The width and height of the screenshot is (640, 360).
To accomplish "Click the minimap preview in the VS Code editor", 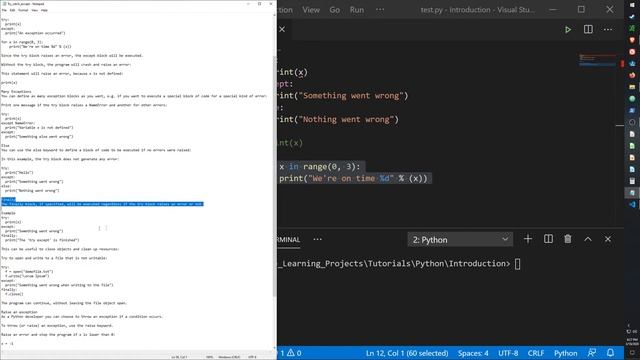I will tap(598, 60).
